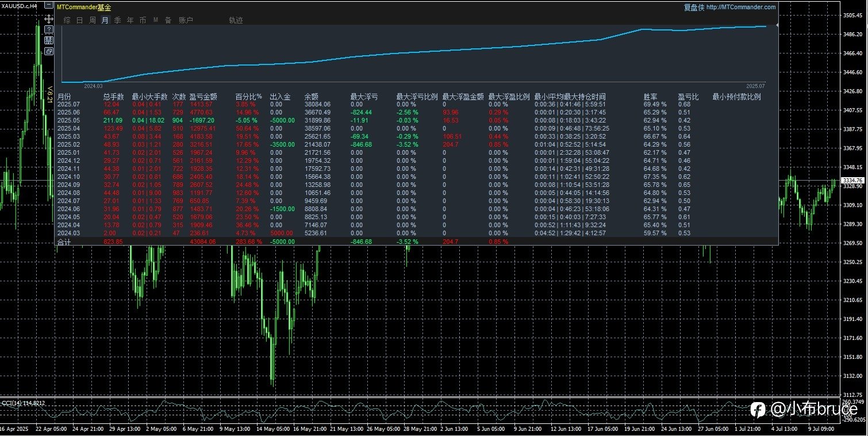Switch to the 季 quarterly tab

[x=117, y=20]
